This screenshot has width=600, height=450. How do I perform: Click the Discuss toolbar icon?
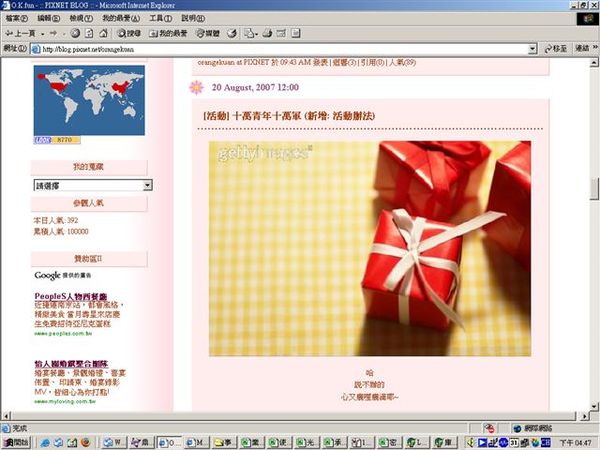coord(296,34)
